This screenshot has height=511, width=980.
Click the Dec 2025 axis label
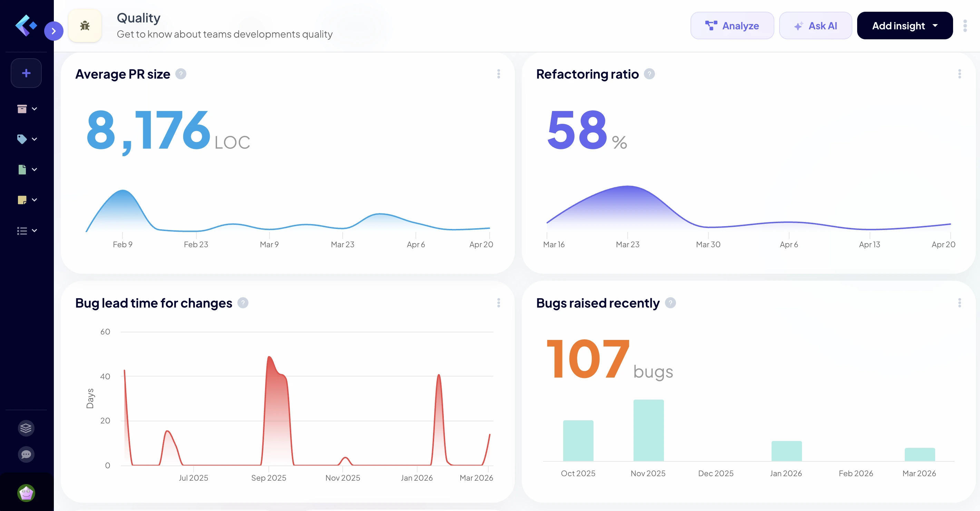[x=716, y=473]
